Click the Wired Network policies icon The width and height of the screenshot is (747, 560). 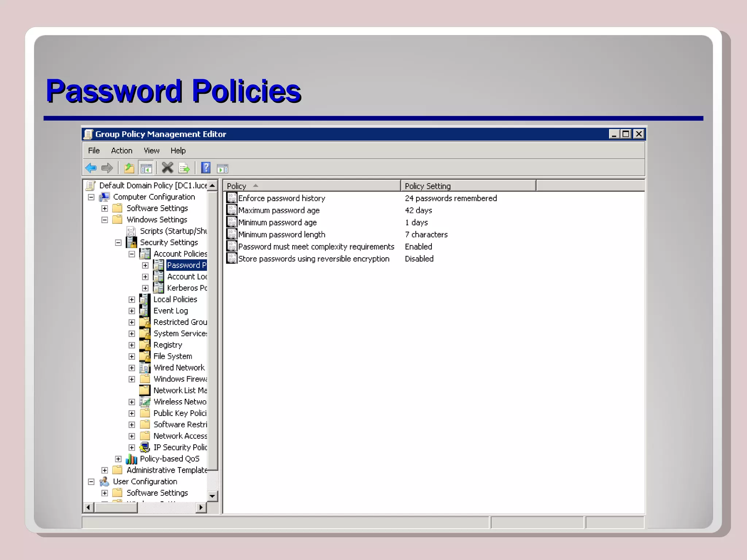[x=145, y=367]
